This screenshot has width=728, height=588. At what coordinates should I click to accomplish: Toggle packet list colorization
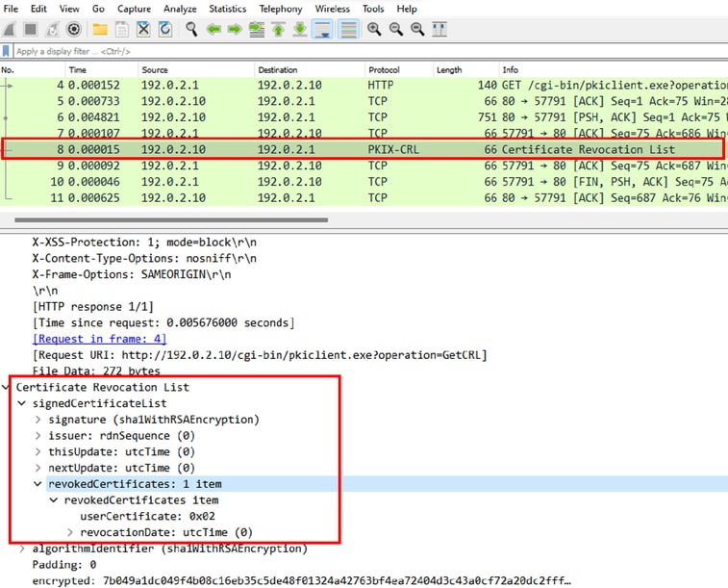[348, 29]
